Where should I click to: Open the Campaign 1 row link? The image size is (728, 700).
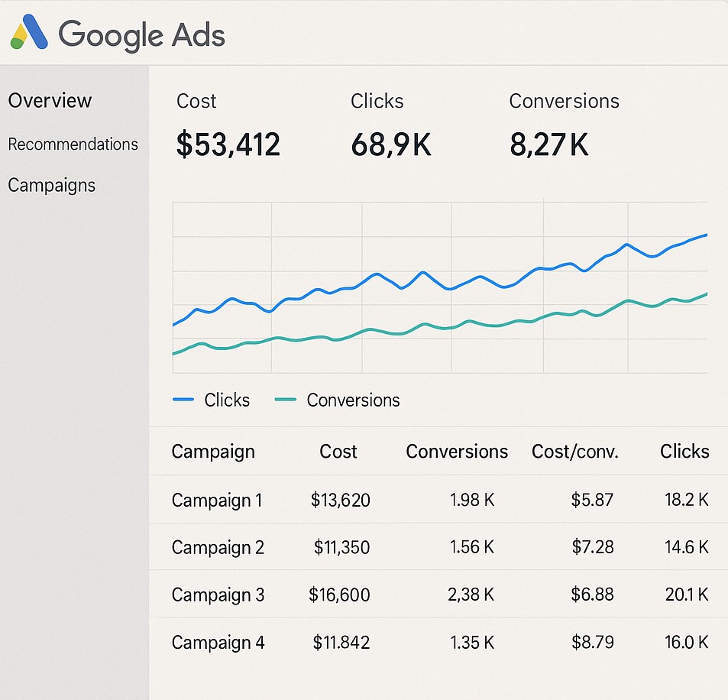click(216, 501)
